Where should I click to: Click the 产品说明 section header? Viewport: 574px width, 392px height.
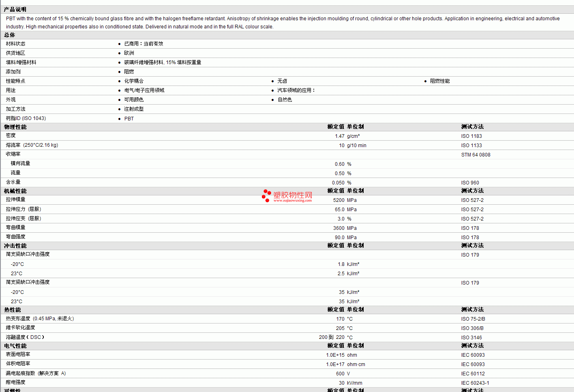pos(15,9)
